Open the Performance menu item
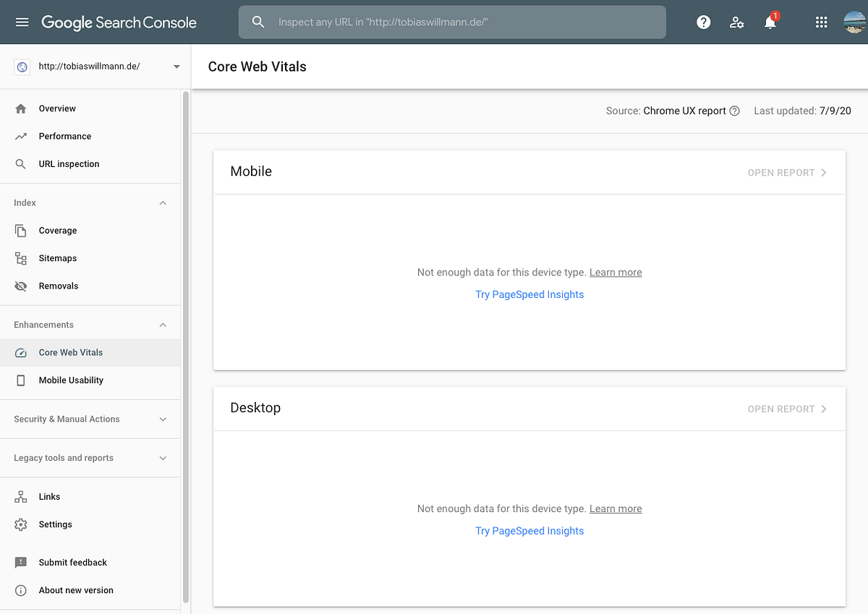Screen dimensions: 868x614 90,136
